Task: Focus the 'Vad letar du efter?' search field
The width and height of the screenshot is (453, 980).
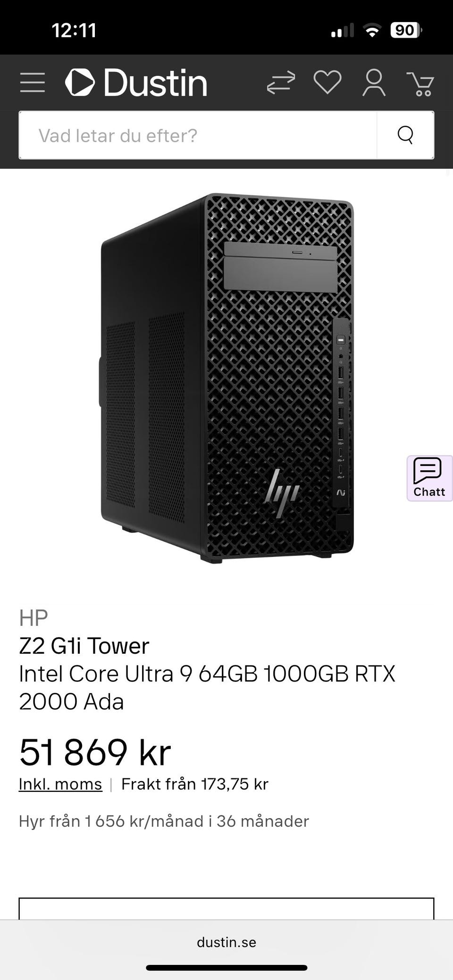Action: pos(198,135)
